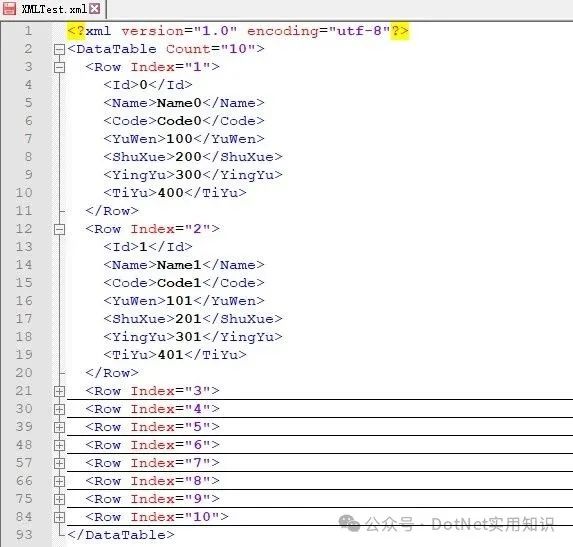Select the XMLTest.xml tab
573x547 pixels.
pyautogui.click(x=53, y=9)
